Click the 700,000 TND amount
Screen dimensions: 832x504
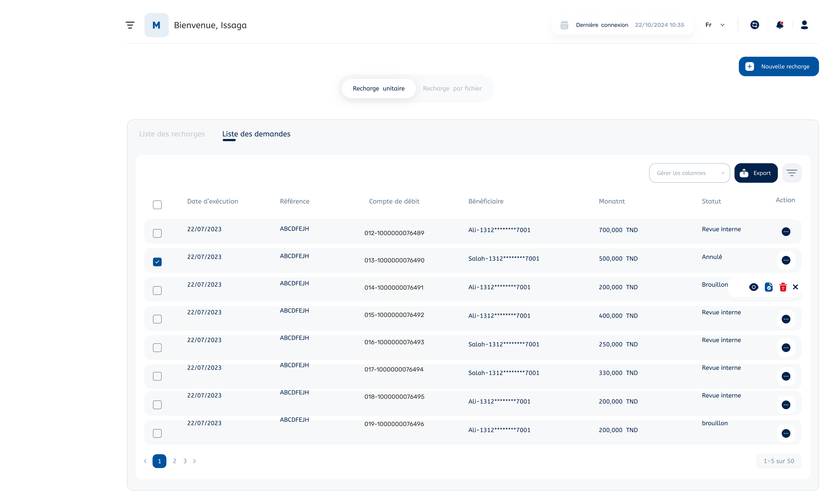click(618, 230)
